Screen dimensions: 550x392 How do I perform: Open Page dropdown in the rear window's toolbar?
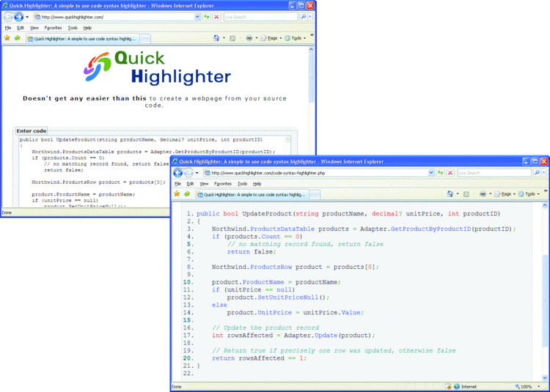(x=271, y=38)
